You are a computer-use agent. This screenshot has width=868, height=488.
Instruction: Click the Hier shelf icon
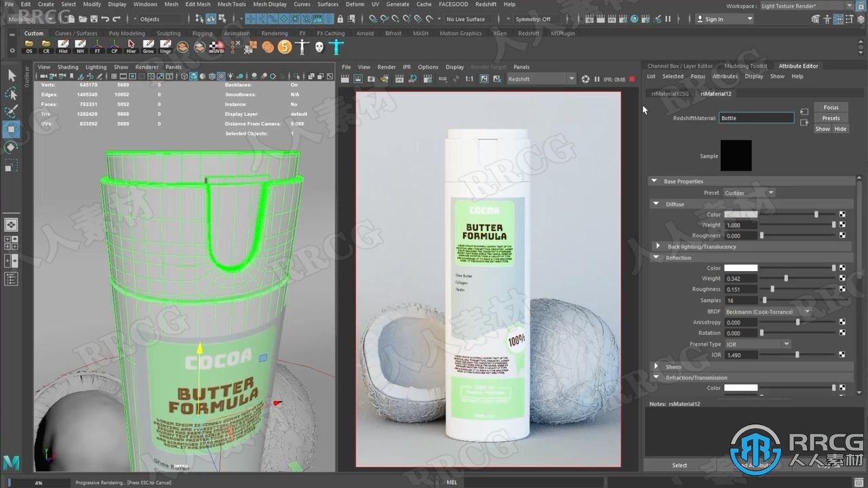[131, 47]
